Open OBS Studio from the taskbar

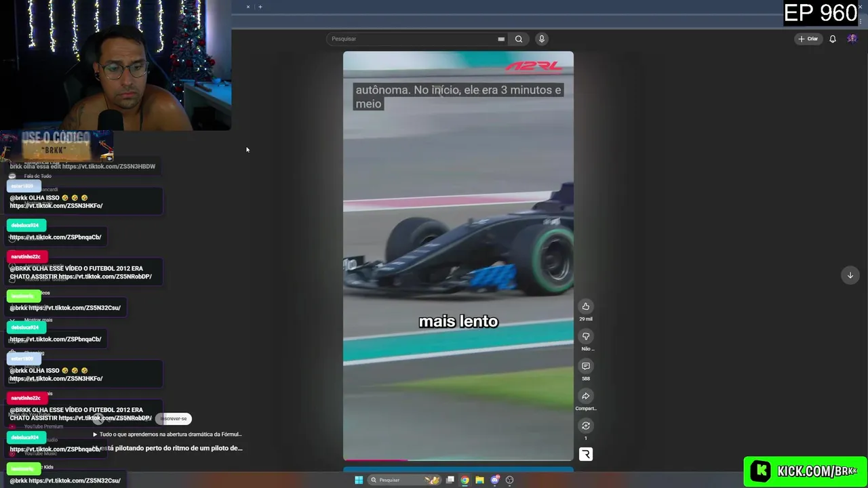[x=510, y=480]
